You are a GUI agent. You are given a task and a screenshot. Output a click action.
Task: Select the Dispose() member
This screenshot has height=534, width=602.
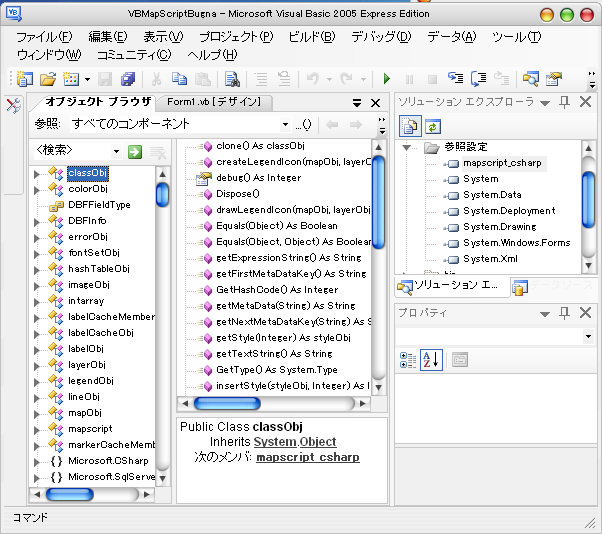point(238,194)
